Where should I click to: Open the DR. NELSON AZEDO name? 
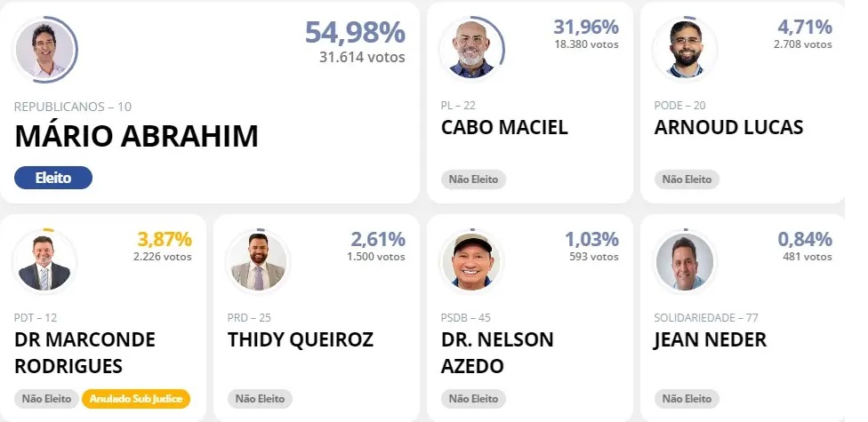[x=497, y=353]
